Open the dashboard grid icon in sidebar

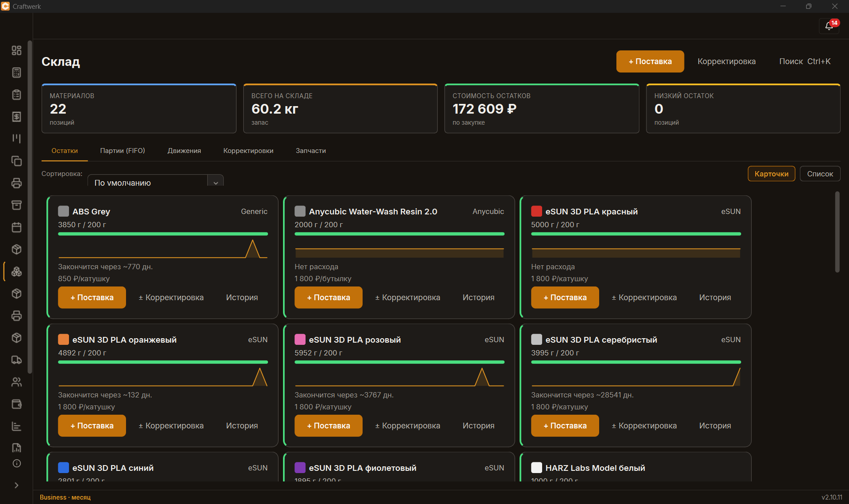(x=16, y=50)
